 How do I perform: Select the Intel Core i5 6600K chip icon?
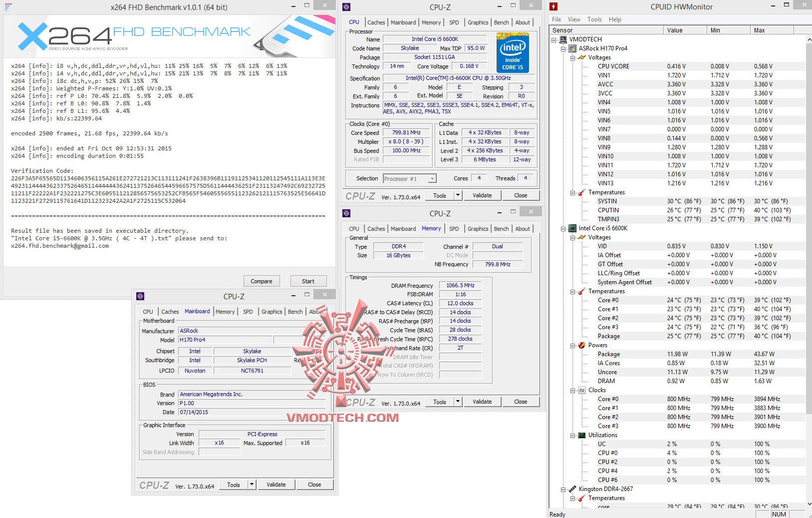[x=572, y=228]
